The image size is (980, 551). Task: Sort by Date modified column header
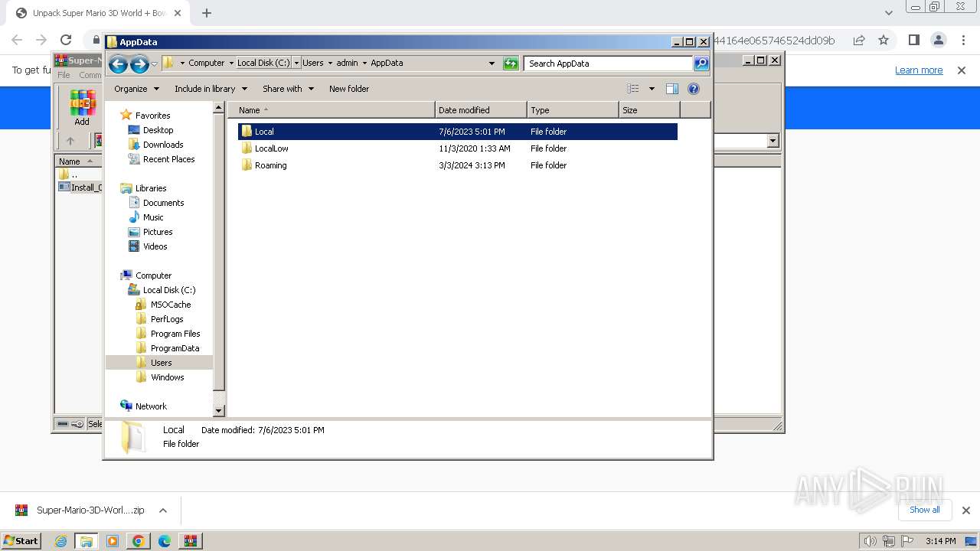(481, 110)
